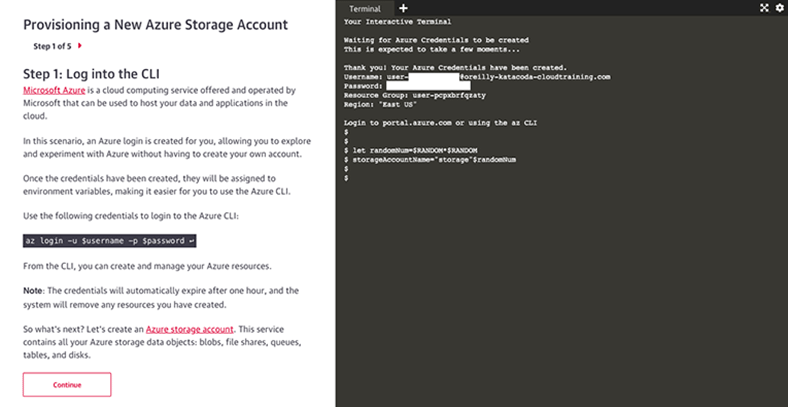This screenshot has width=788, height=407.
Task: Click the 'Step 1: Log into the CLI' heading
Action: pyautogui.click(x=91, y=74)
